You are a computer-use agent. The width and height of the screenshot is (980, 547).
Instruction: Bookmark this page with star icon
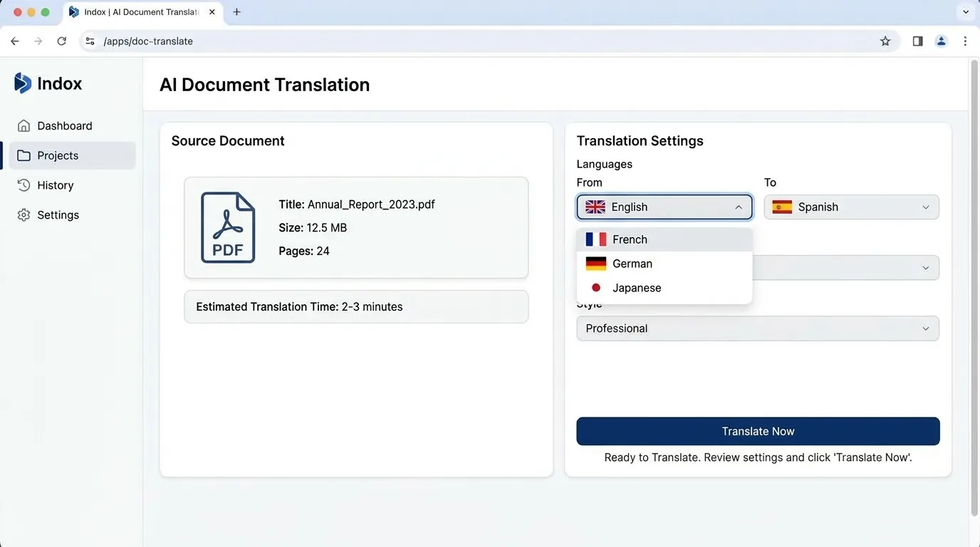tap(885, 41)
